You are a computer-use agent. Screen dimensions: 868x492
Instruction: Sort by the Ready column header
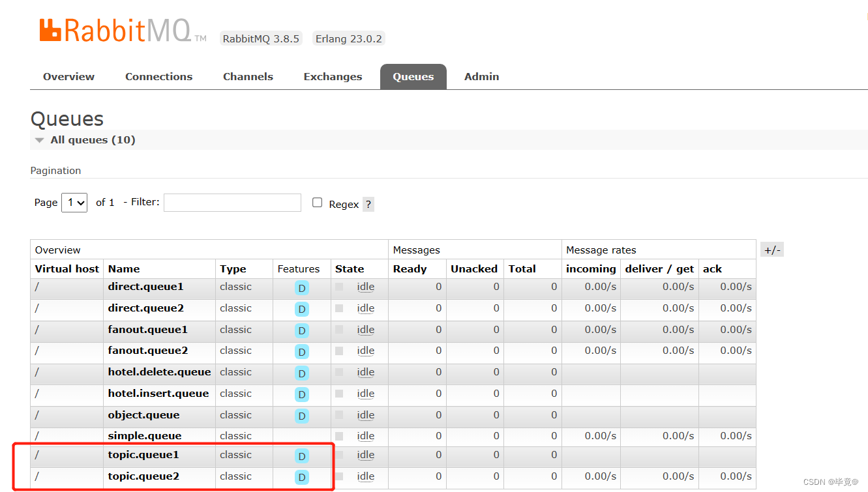(410, 268)
